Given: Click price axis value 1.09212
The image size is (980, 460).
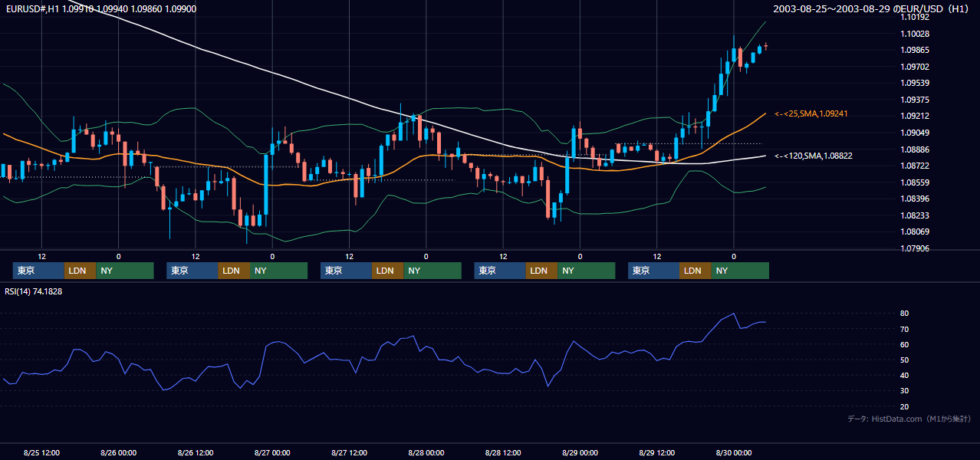Looking at the screenshot, I should (913, 117).
